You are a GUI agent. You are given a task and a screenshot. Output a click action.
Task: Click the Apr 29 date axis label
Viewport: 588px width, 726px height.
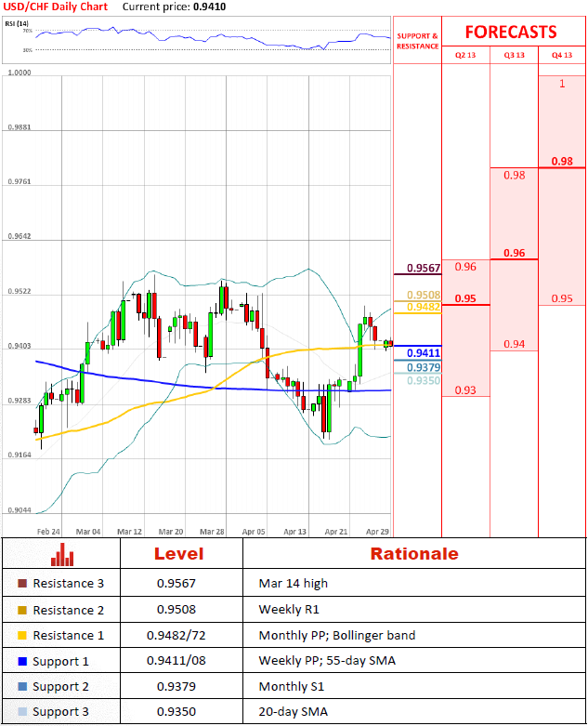(377, 532)
